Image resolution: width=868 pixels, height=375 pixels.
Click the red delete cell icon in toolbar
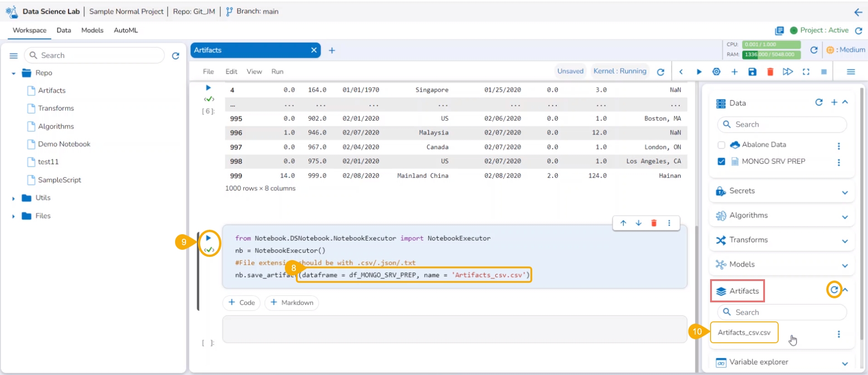[770, 72]
